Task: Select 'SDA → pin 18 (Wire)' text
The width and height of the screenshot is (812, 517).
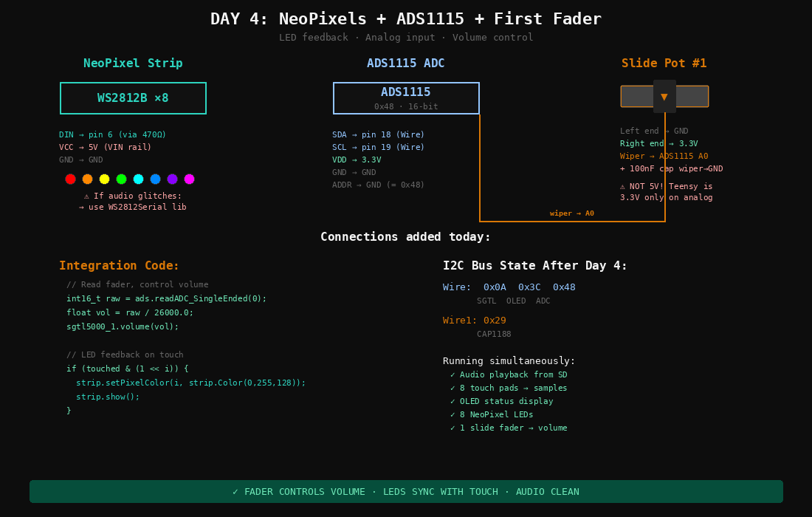Action: [378, 134]
